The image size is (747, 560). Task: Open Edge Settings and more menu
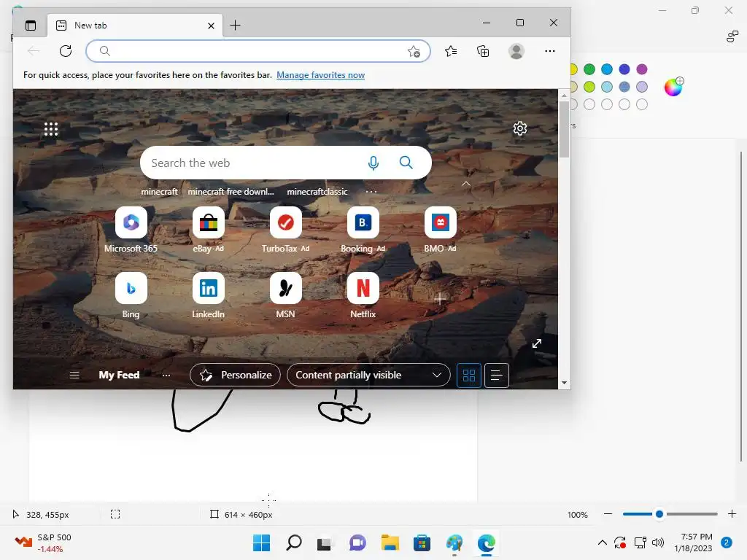550,51
